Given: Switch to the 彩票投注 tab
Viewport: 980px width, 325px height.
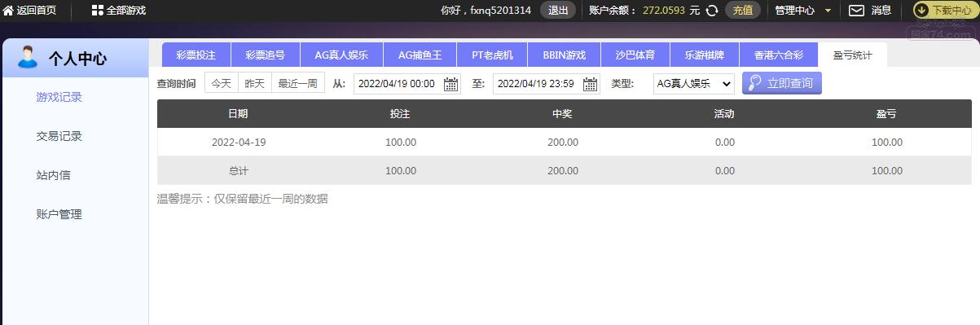Looking at the screenshot, I should pyautogui.click(x=196, y=55).
